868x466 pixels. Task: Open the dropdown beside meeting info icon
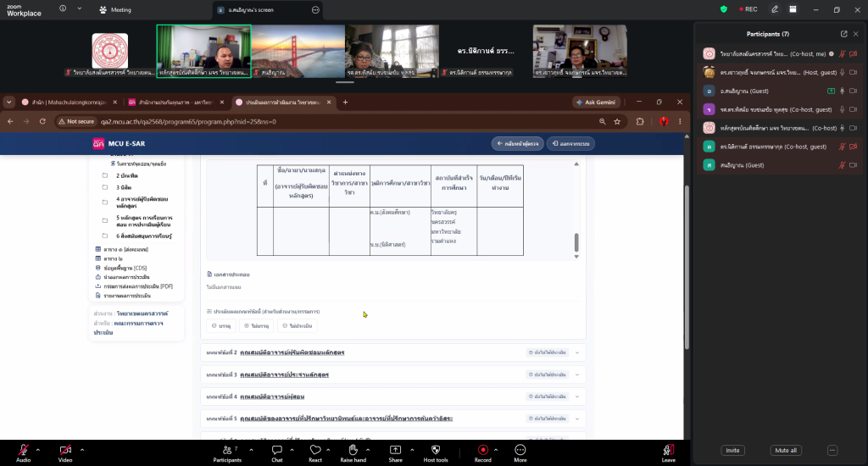(79, 8)
